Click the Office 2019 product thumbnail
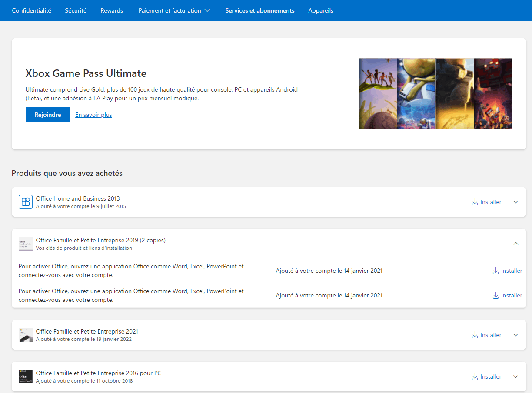The image size is (532, 393). [x=26, y=244]
